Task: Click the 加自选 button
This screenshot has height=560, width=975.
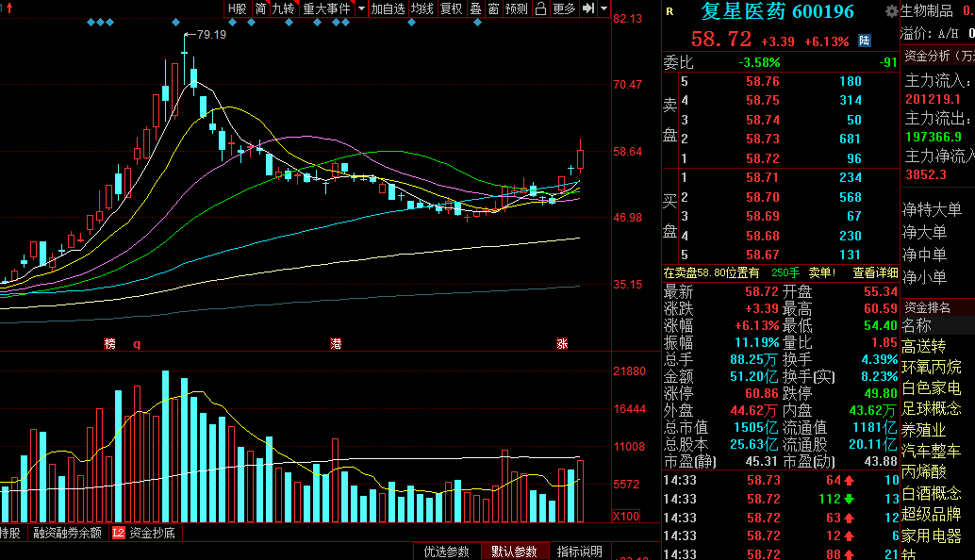Action: coord(388,8)
